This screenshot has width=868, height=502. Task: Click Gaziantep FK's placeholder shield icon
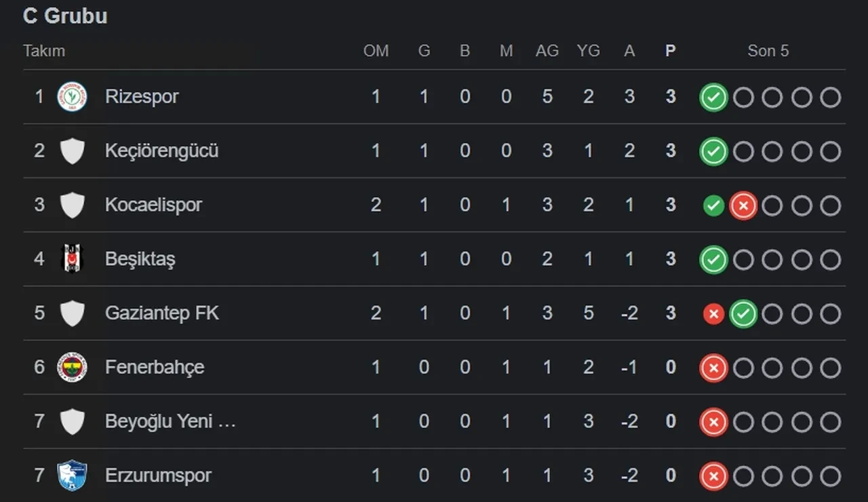click(72, 313)
